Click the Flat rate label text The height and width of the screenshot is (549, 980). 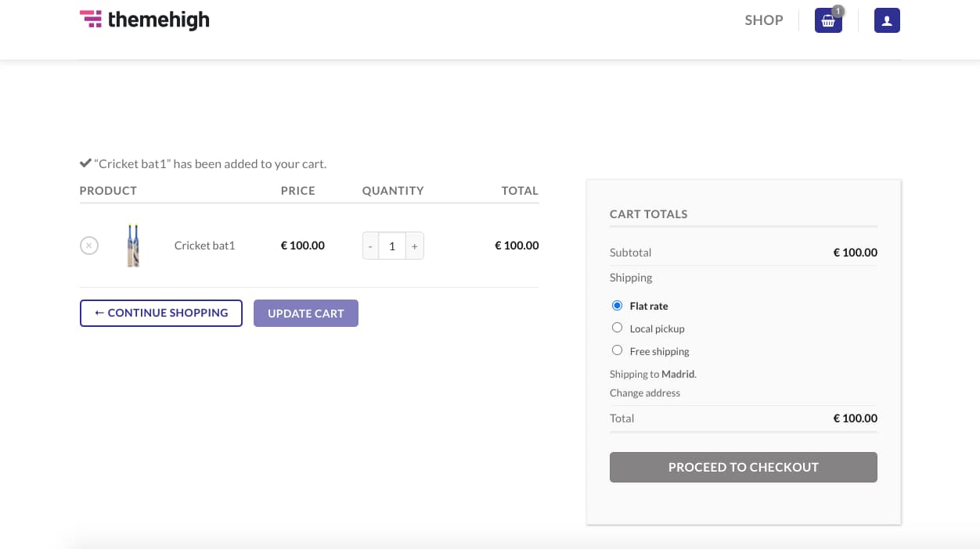[649, 307]
